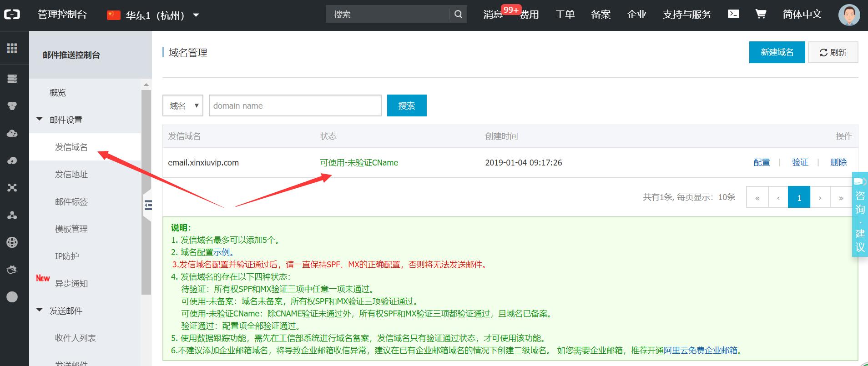Click the sidebar scrollbar up arrow

pos(146,85)
